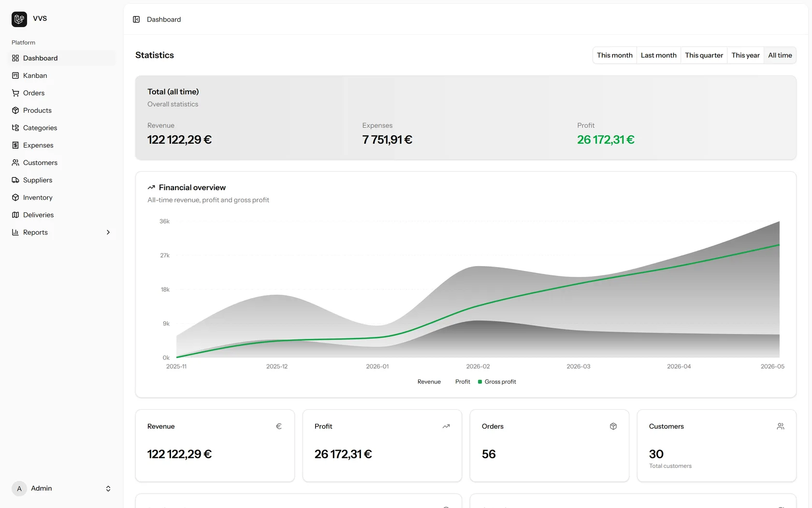The width and height of the screenshot is (812, 508).
Task: Open the Categories page
Action: click(x=62, y=128)
